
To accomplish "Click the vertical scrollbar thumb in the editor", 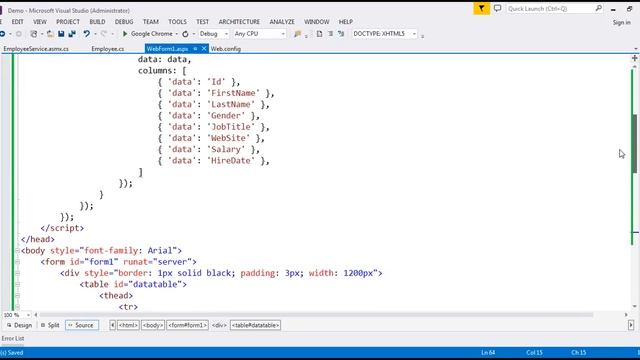I will pos(635,144).
